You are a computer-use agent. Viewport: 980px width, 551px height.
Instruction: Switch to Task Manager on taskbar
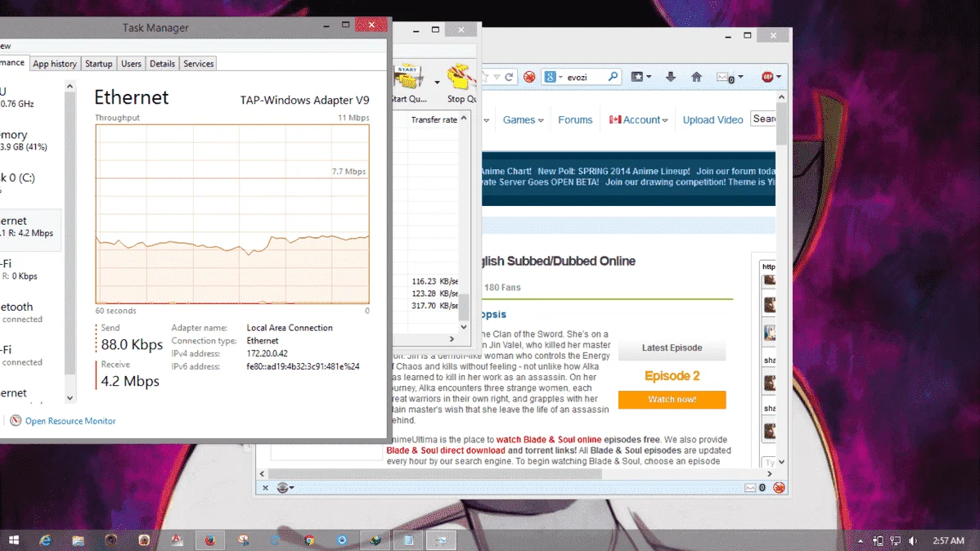tap(441, 540)
